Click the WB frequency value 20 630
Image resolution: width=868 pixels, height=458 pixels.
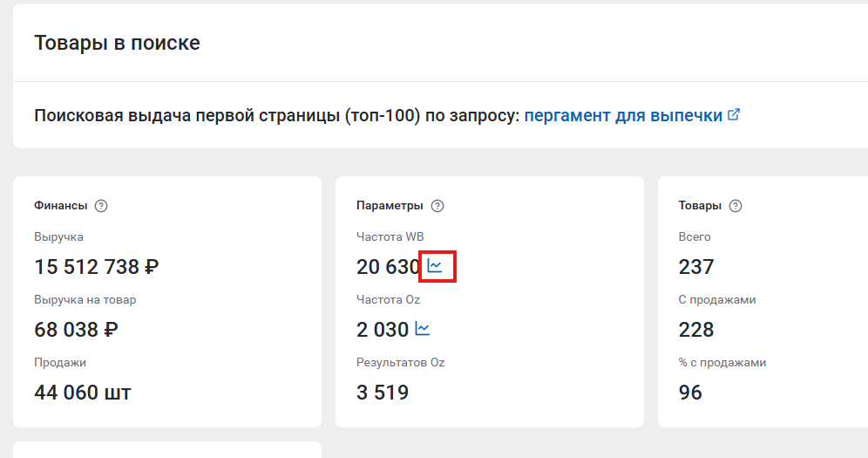coord(388,267)
